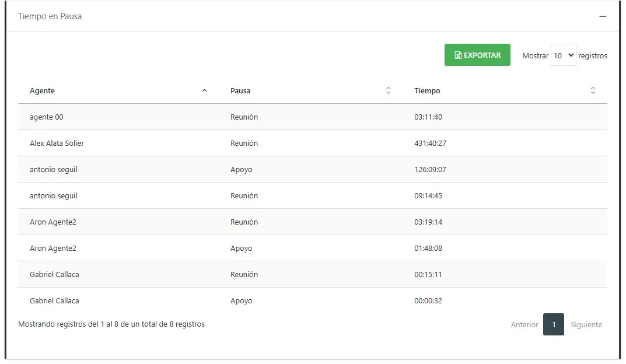Click the Mostrar label
The image size is (626, 364).
coord(535,56)
